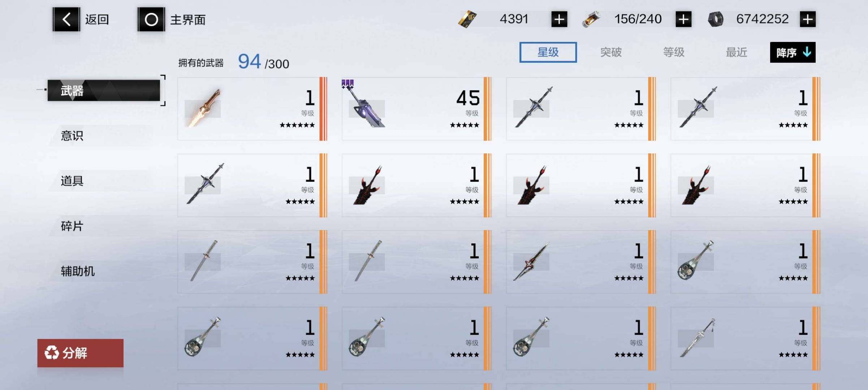
Task: Click the red 分解 dismantle button
Action: pos(80,353)
